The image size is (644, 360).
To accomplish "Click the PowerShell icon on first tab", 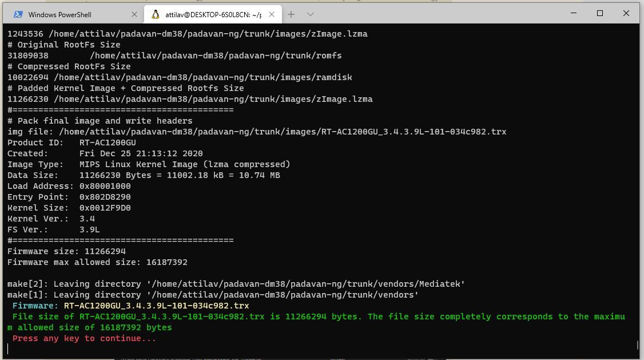I will point(18,14).
